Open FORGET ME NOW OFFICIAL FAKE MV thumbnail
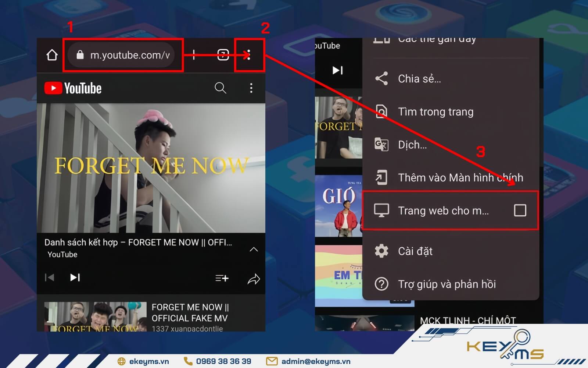 [x=96, y=317]
